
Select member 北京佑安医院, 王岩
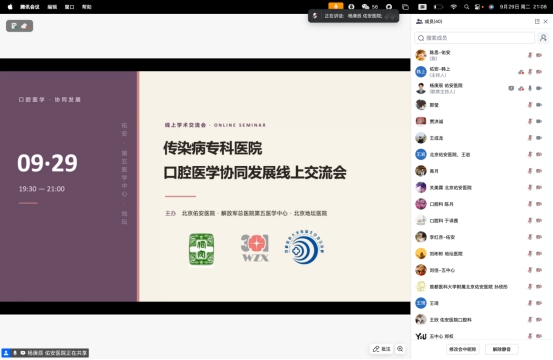pyautogui.click(x=482, y=154)
